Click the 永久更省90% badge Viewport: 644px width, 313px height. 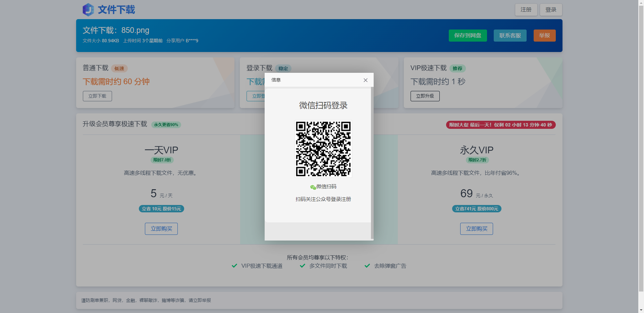(x=166, y=125)
